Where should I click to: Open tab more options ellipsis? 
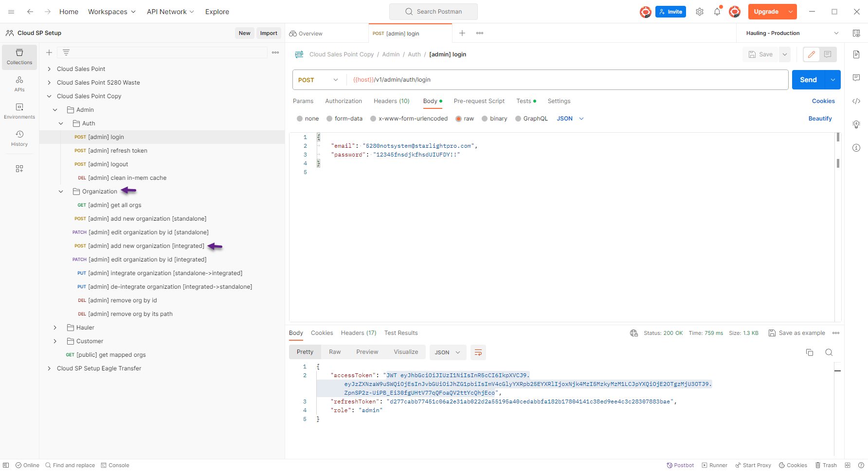point(480,33)
